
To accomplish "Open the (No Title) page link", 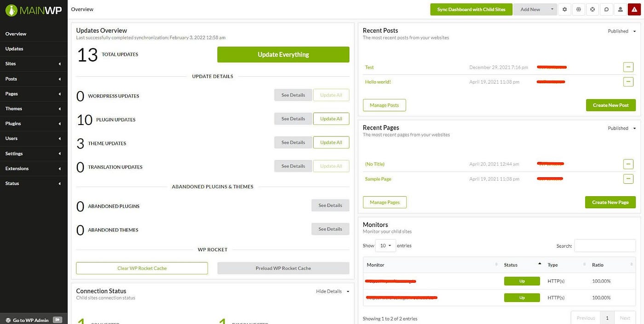I will (x=374, y=164).
